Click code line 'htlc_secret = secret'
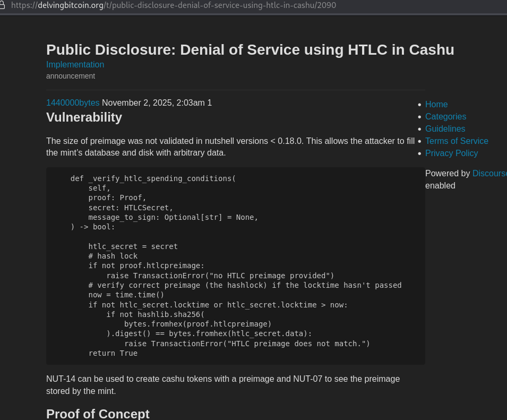Viewport: 507px width, 420px height. point(133,246)
